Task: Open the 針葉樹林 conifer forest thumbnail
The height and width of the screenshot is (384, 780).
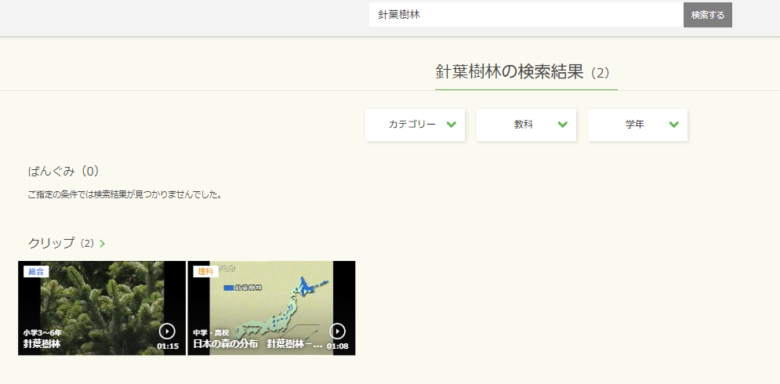Action: coord(102,308)
